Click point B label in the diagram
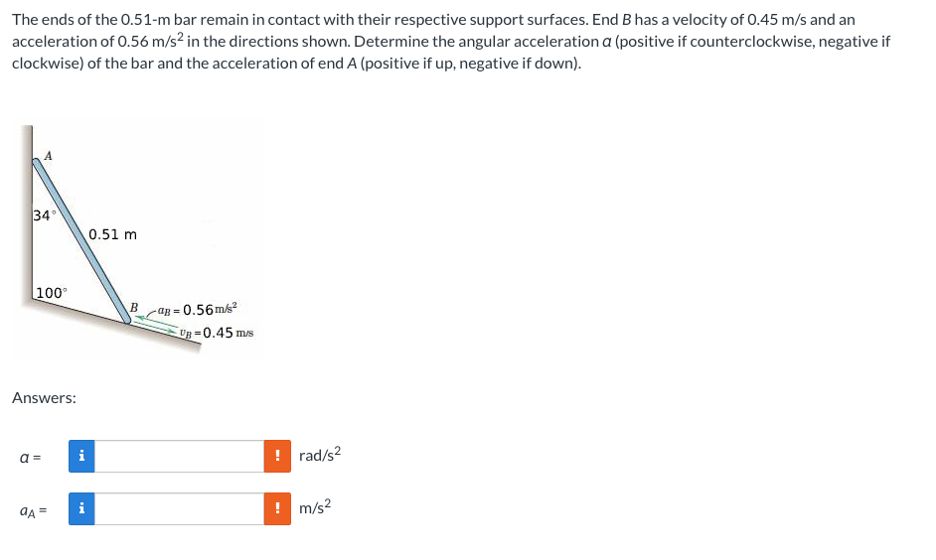Screen dimensions: 936x560 coord(133,306)
